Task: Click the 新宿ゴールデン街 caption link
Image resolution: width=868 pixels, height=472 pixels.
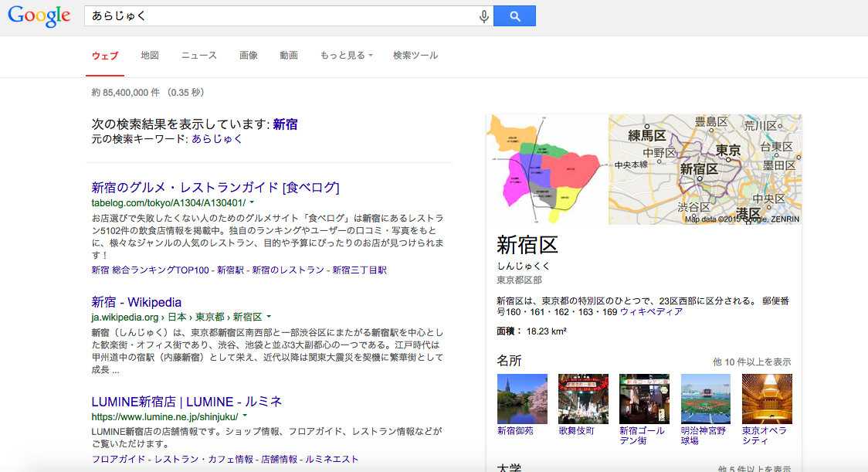Action: [x=642, y=436]
